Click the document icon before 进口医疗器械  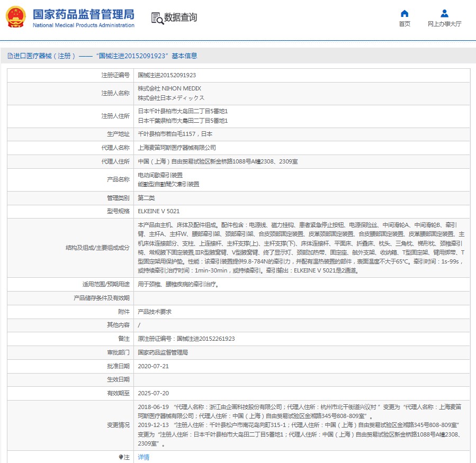pos(10,56)
